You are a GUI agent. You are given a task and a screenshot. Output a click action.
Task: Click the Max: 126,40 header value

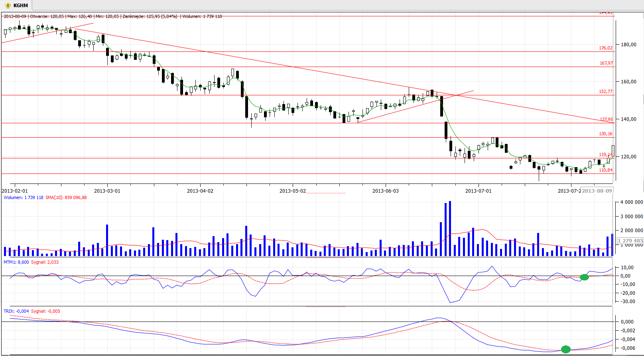(80, 16)
